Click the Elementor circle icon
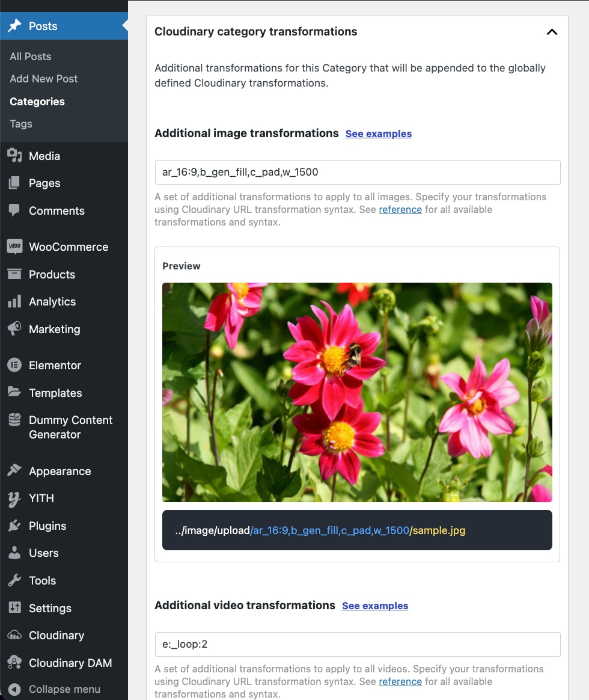The height and width of the screenshot is (700, 589). point(14,365)
